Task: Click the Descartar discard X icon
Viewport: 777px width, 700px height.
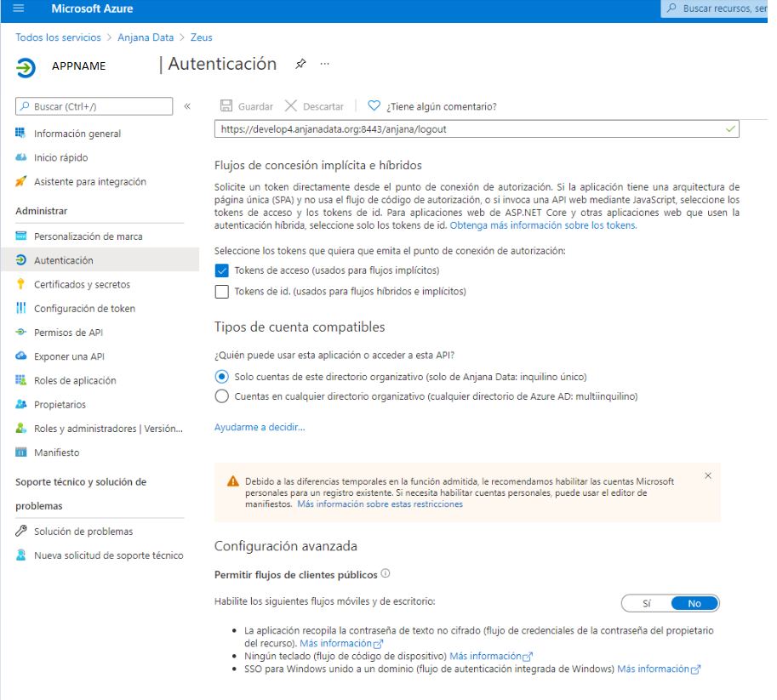Action: pos(291,106)
